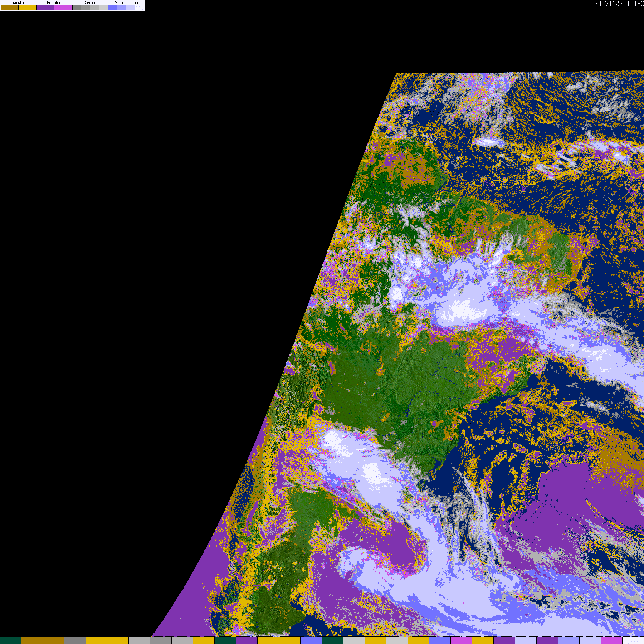Select the lightest grey Cirros swatch
Image resolution: width=644 pixels, height=644 pixels.
(103, 7)
